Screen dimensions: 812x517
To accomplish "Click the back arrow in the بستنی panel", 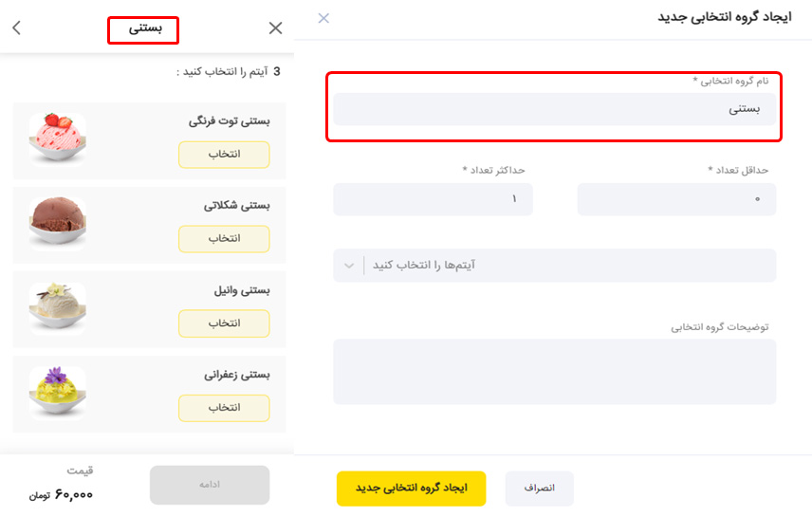I will point(16,28).
